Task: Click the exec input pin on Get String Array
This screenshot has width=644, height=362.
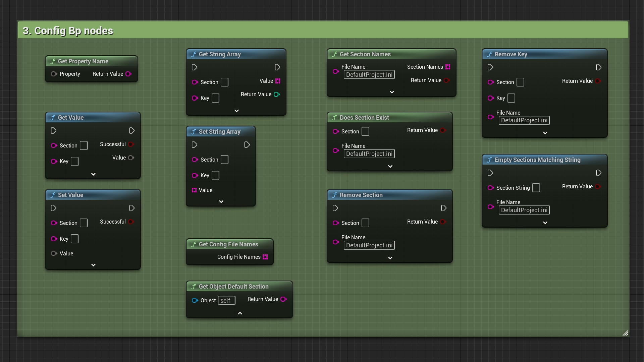Action: tap(194, 67)
